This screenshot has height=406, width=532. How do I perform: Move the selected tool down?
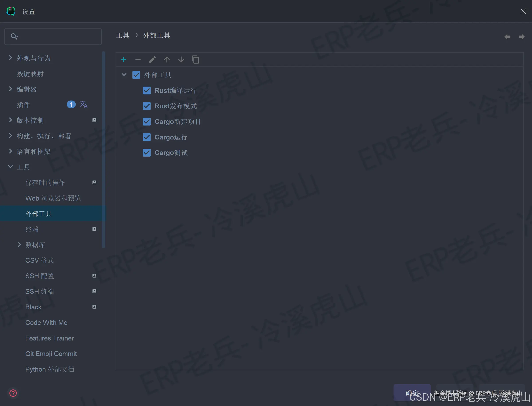point(181,60)
